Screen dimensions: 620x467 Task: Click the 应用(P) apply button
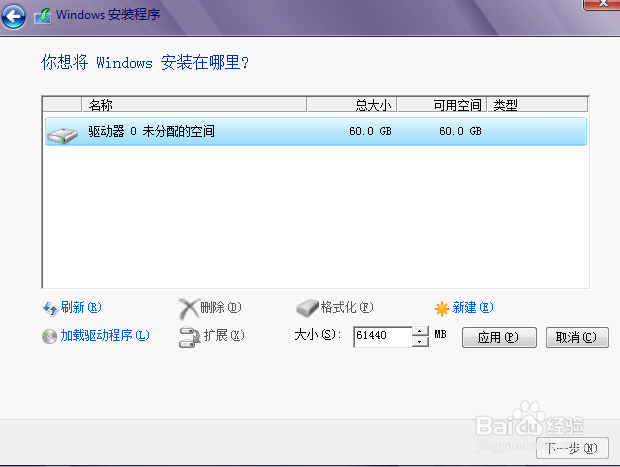[x=499, y=337]
